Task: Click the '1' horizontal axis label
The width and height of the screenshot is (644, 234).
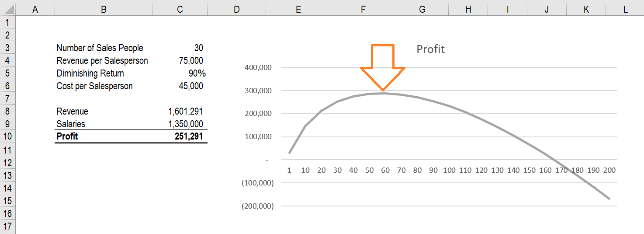Action: pos(289,170)
